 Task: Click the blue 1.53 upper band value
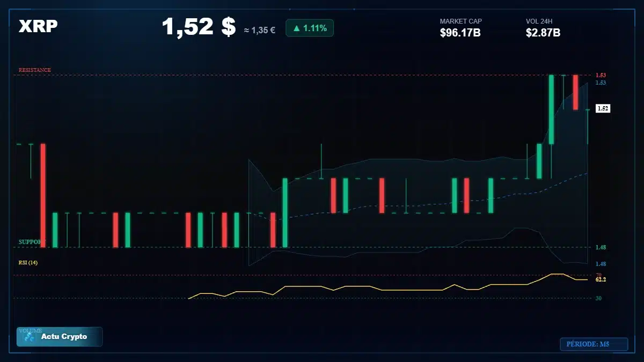601,83
